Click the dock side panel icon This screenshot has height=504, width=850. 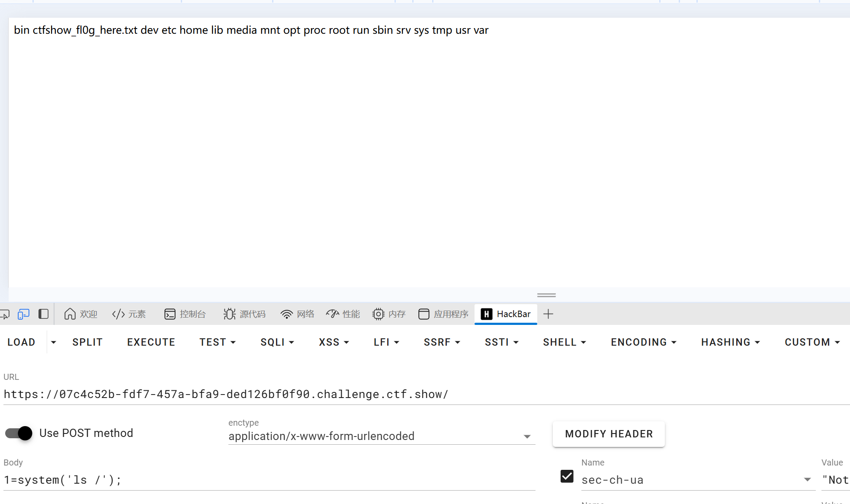point(43,314)
